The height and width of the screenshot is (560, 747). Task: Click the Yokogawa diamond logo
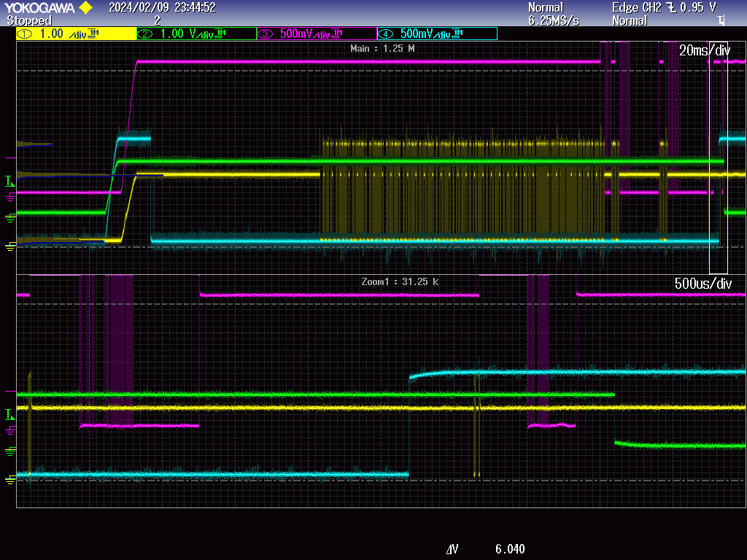pyautogui.click(x=84, y=8)
